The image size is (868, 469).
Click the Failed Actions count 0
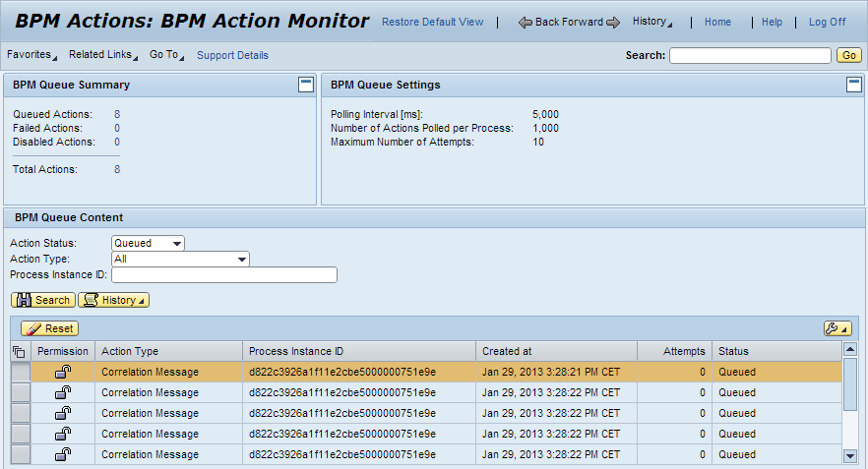tap(117, 128)
